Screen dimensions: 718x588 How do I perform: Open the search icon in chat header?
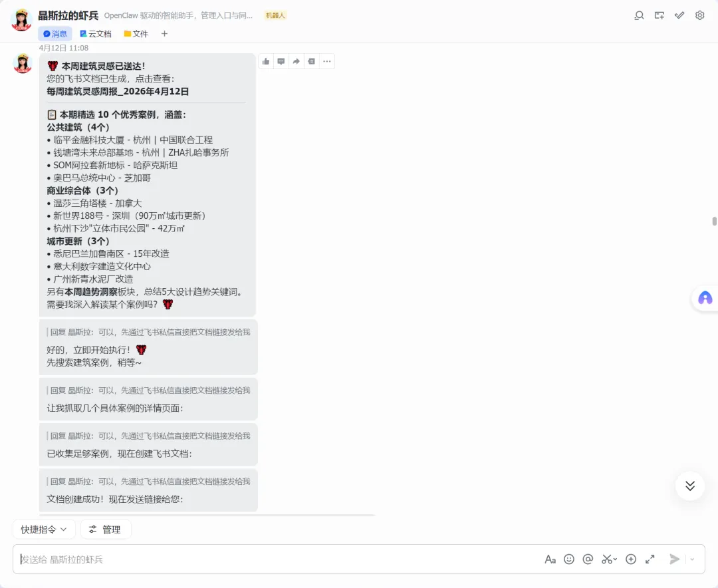click(x=640, y=15)
